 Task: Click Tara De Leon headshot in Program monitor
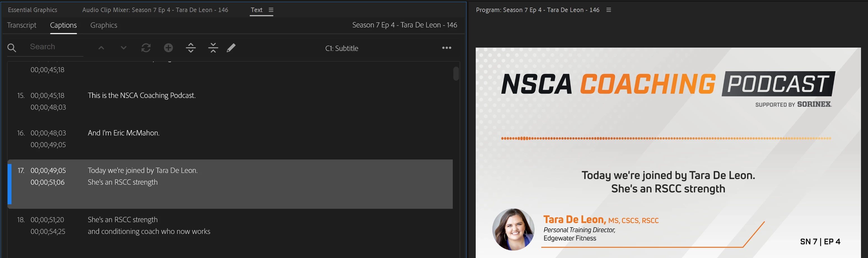513,229
